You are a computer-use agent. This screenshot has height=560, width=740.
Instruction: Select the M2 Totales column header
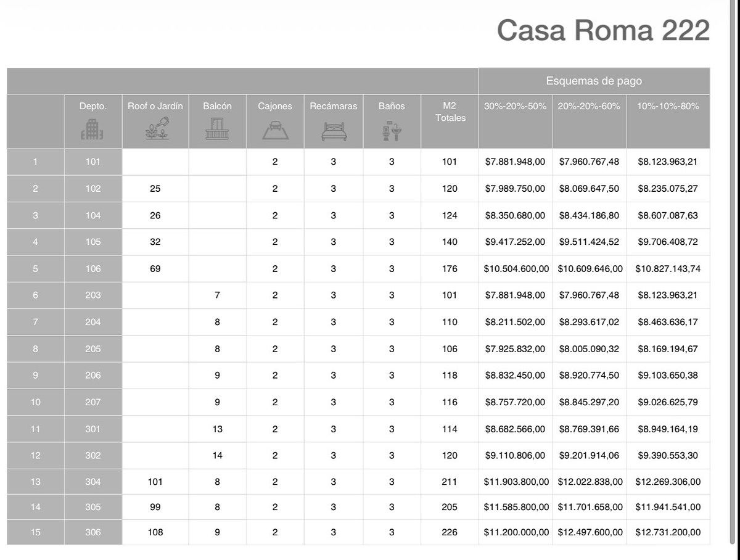click(450, 112)
